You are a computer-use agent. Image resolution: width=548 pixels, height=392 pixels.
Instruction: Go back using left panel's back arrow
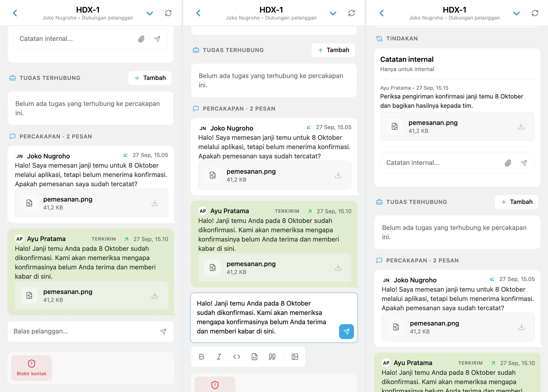15,13
